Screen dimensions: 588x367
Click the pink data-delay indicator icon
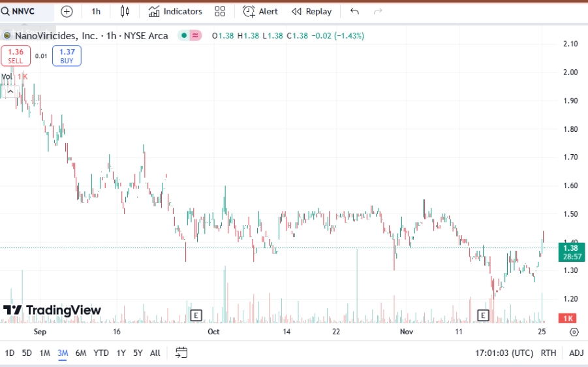pyautogui.click(x=195, y=36)
